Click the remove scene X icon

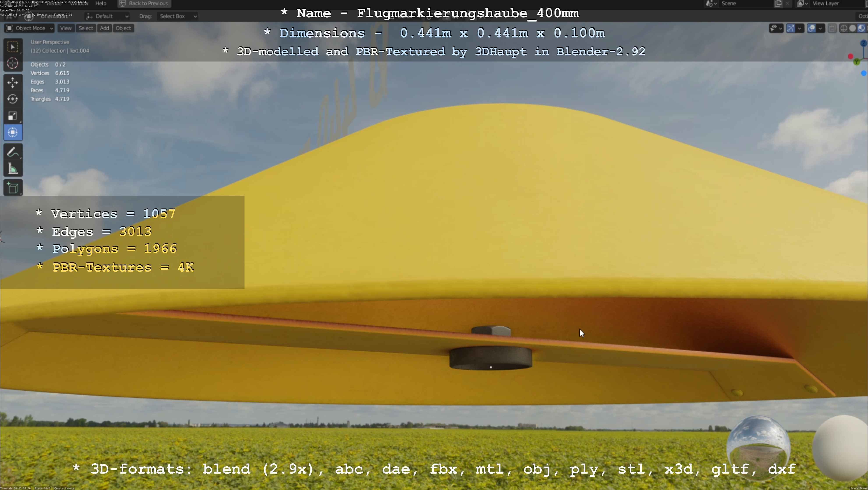(x=787, y=3)
